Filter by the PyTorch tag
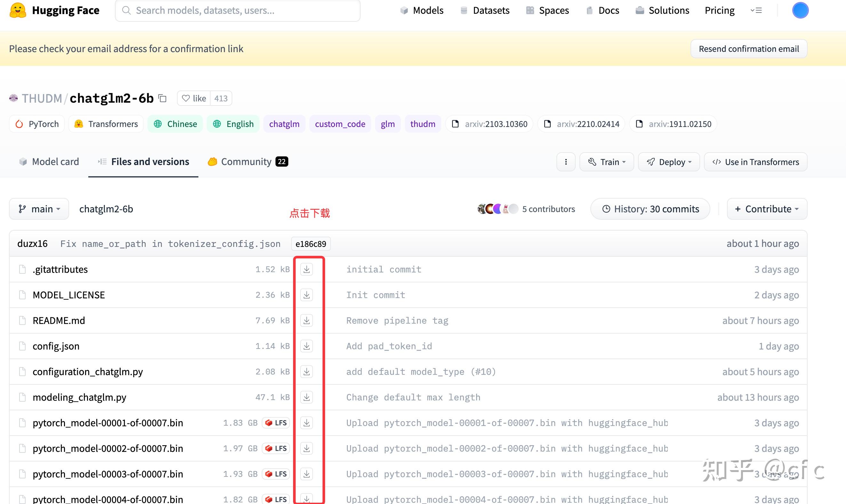 pos(37,124)
